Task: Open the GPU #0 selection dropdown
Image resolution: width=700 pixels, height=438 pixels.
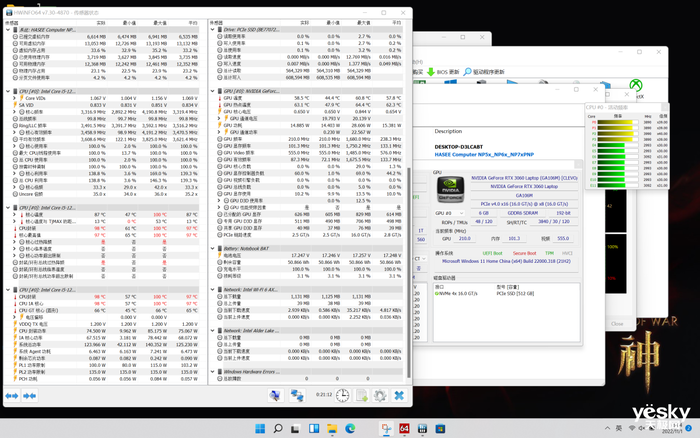Action: click(450, 213)
